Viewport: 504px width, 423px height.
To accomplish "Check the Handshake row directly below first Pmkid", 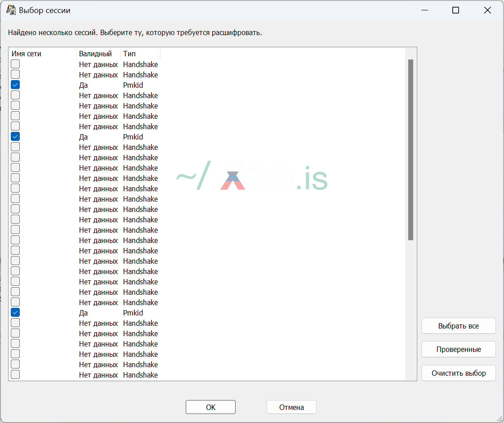I will (x=15, y=95).
